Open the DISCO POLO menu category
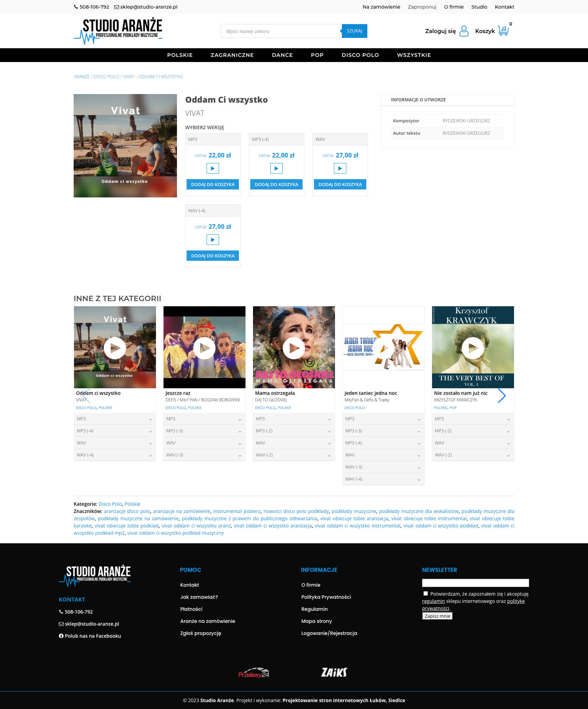 coord(360,55)
